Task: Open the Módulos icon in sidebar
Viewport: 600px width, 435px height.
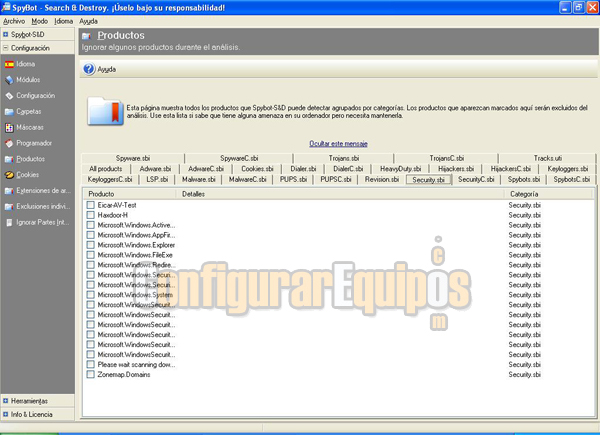Action: click(x=9, y=80)
